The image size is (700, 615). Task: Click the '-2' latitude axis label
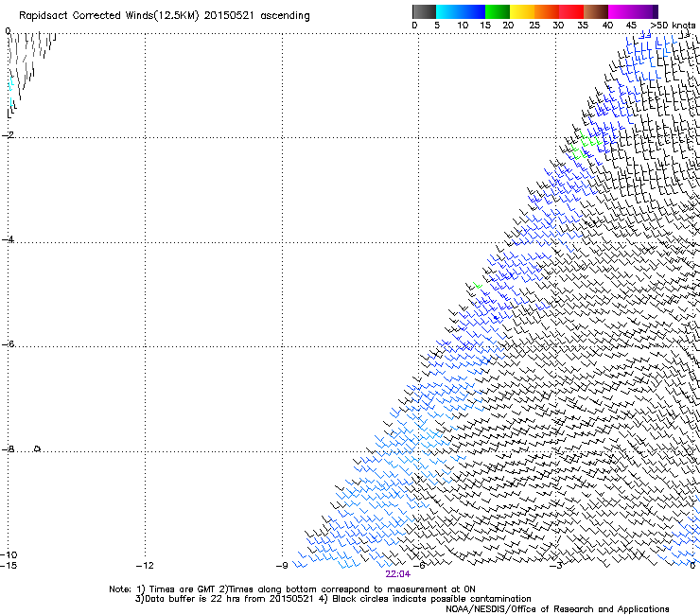coord(8,135)
